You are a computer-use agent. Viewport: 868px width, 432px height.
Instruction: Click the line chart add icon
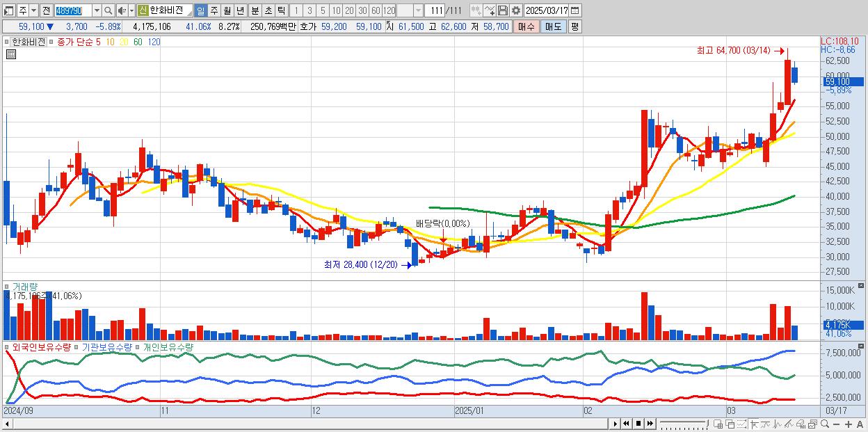pyautogui.click(x=490, y=10)
